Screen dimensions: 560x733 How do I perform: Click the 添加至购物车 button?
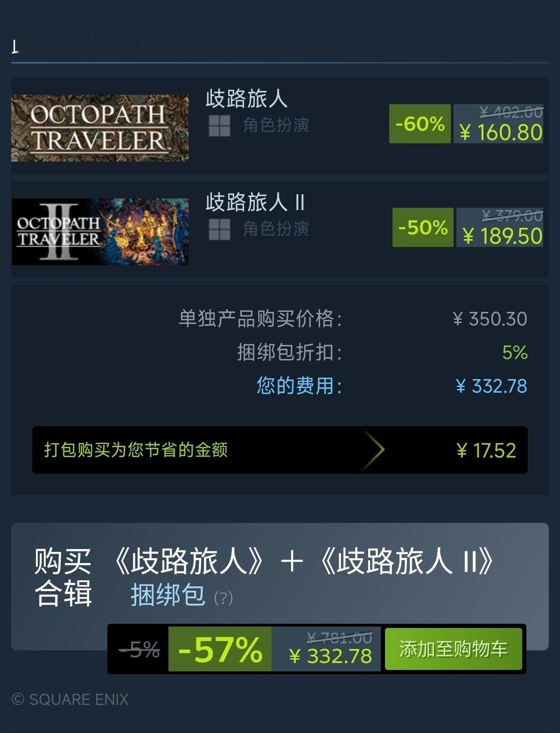[453, 649]
